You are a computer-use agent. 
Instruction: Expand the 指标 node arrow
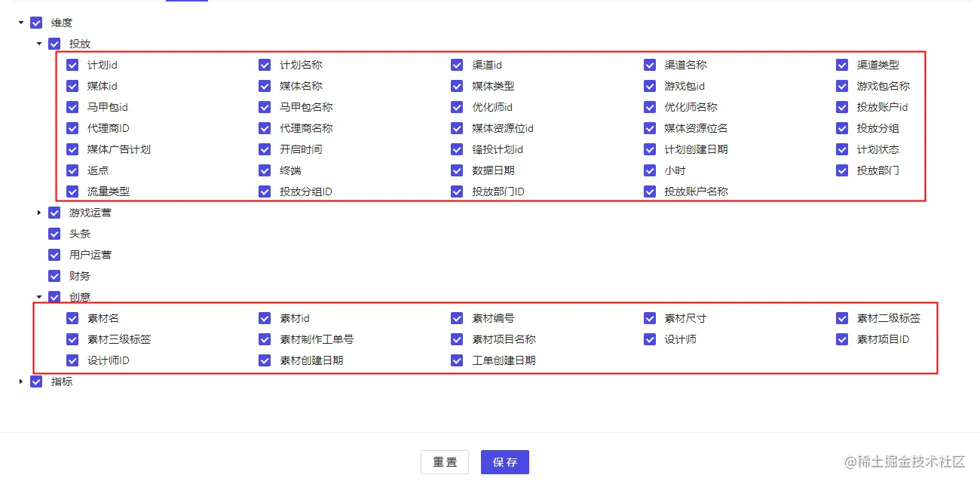21,381
